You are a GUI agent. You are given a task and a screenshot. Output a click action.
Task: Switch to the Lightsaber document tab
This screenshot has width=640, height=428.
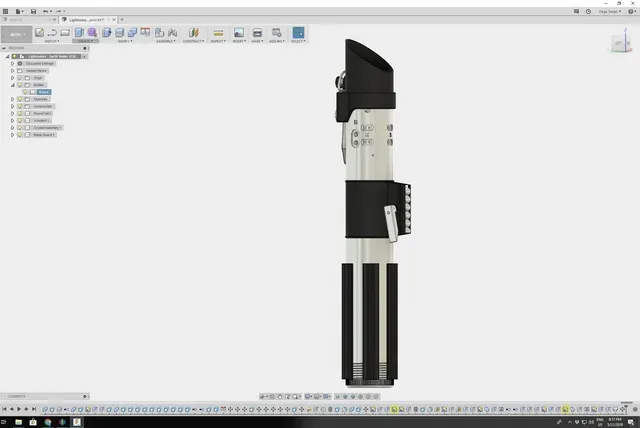87,20
